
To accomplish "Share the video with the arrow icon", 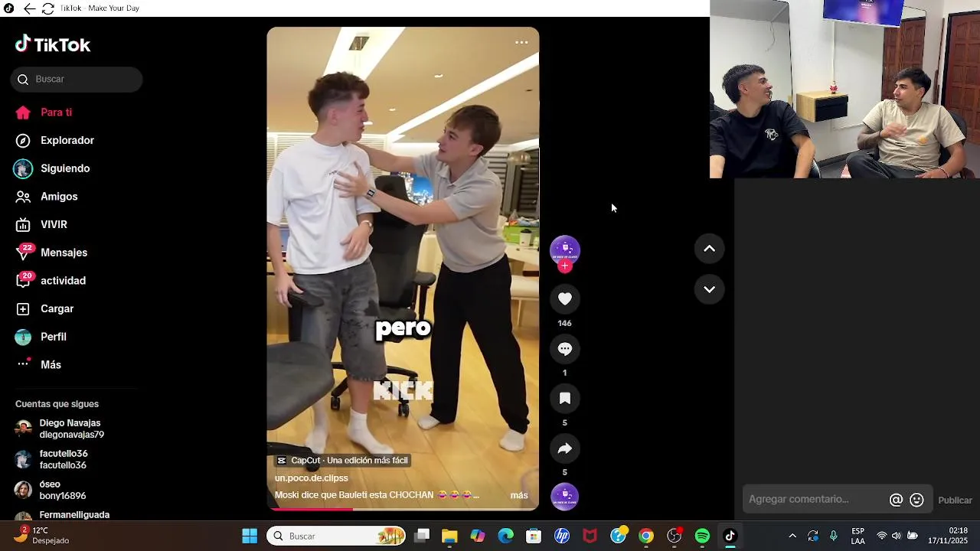I will pos(565,448).
